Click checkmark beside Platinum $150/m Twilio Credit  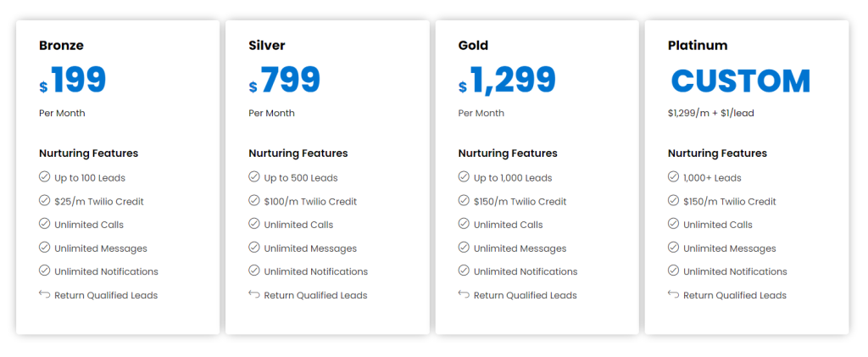pos(673,200)
